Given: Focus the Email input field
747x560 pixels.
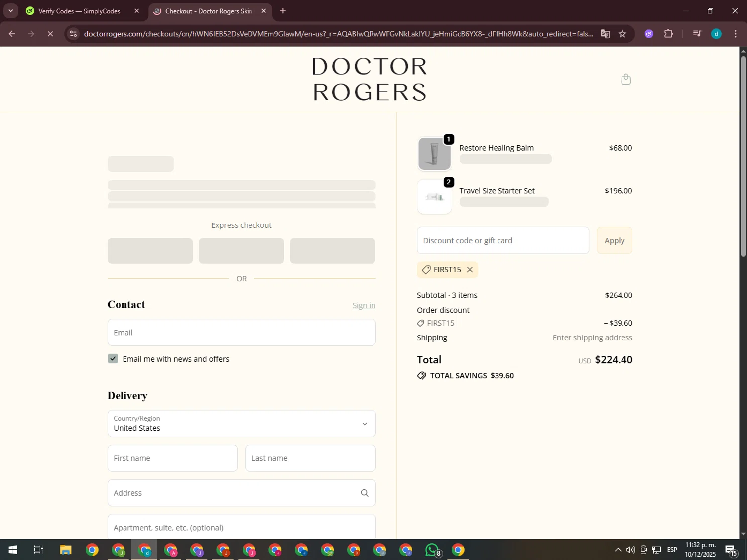Looking at the screenshot, I should (242, 333).
